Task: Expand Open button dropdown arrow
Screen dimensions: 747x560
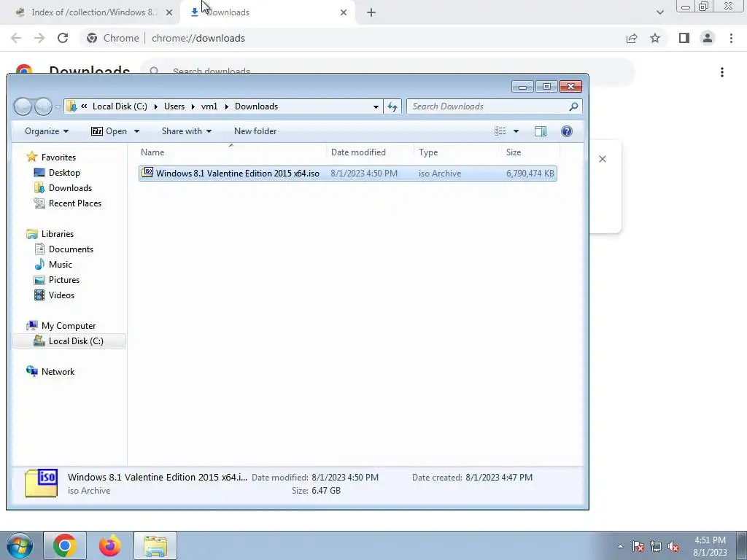Action: click(136, 131)
